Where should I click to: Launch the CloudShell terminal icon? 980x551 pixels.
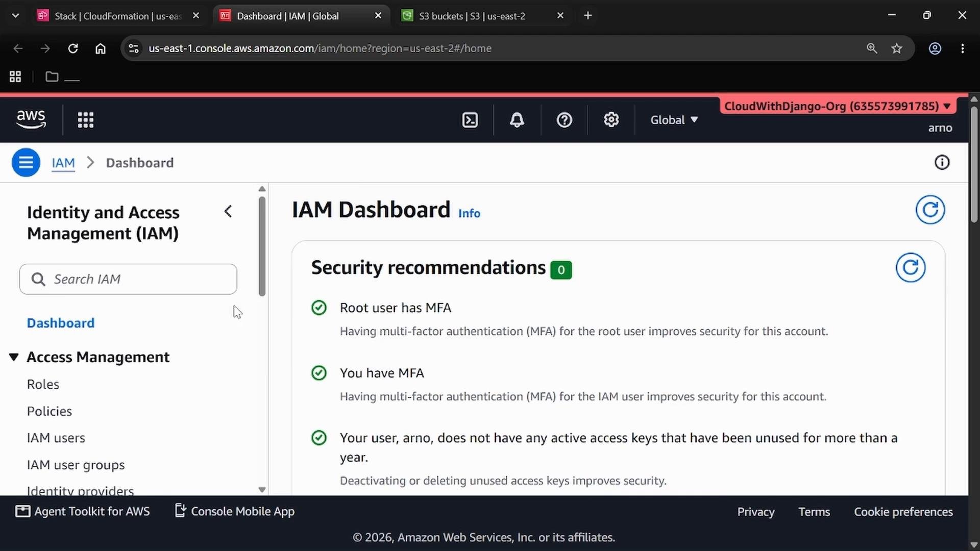coord(470,120)
